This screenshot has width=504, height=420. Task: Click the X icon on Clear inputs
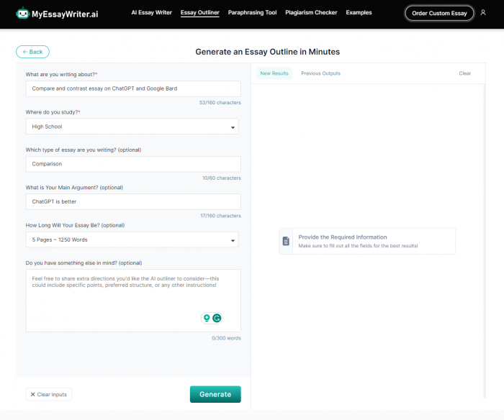33,394
